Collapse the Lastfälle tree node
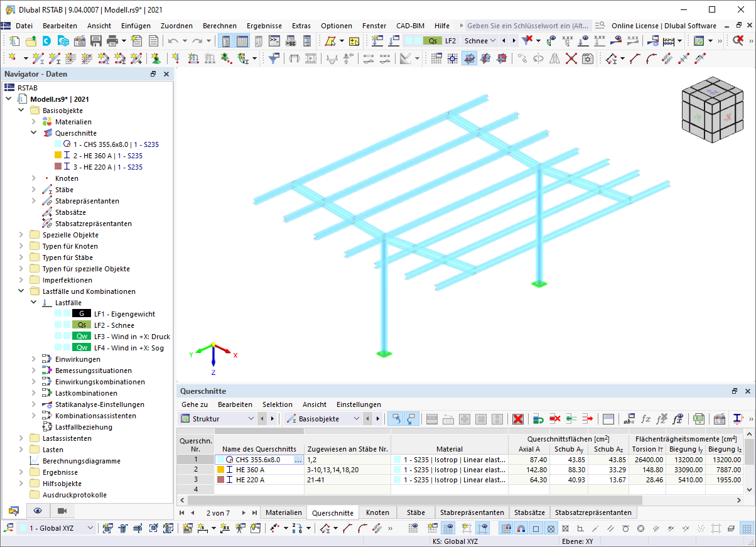Viewport: 756px width, 547px height. 34,303
